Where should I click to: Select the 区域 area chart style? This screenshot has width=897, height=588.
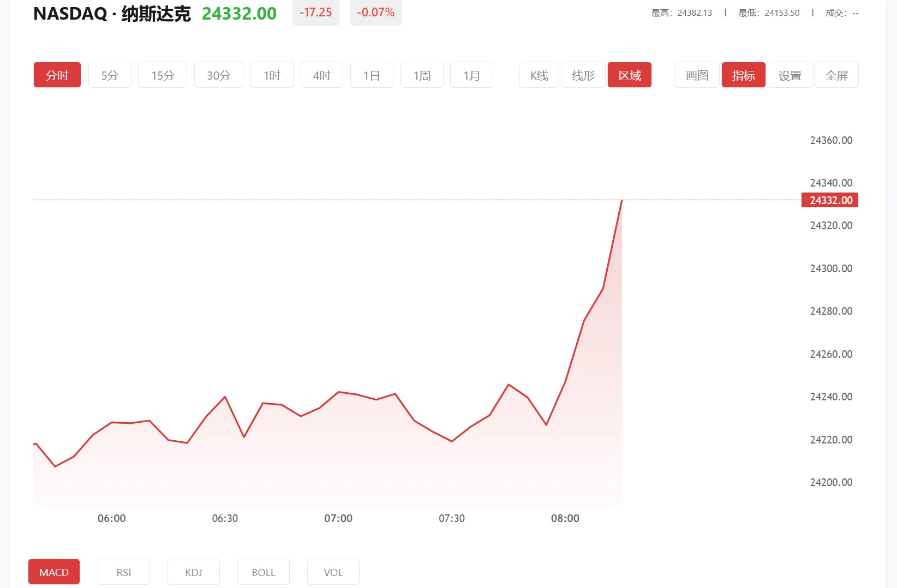[629, 75]
